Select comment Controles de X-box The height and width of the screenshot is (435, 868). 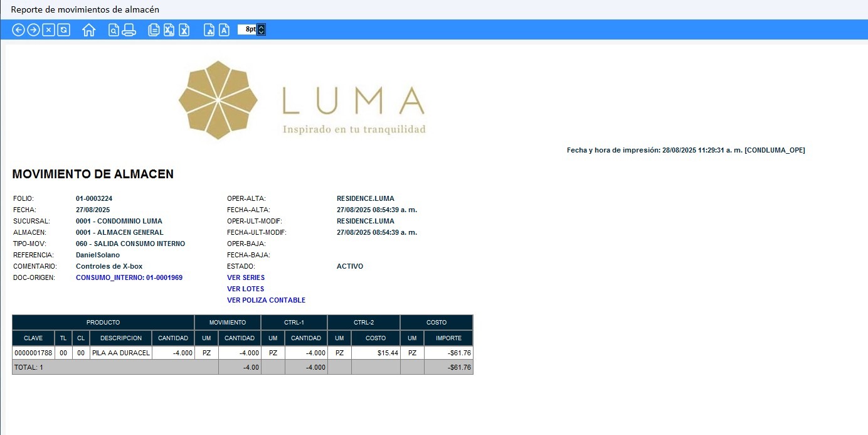click(x=109, y=266)
